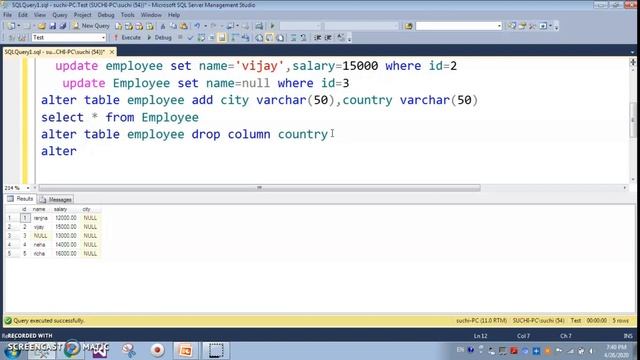Click the red record taskbar icon
This screenshot has height=360, width=640.
(157, 350)
